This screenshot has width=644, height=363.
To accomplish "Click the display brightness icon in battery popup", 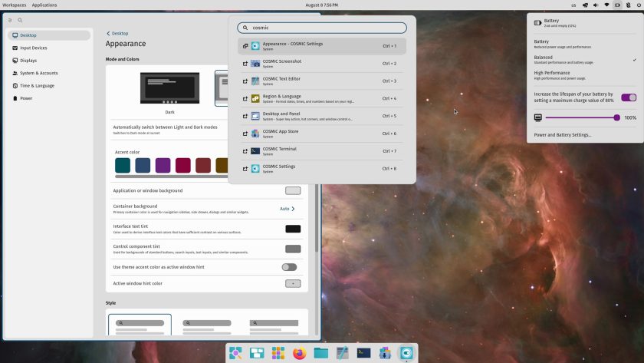I will (537, 117).
